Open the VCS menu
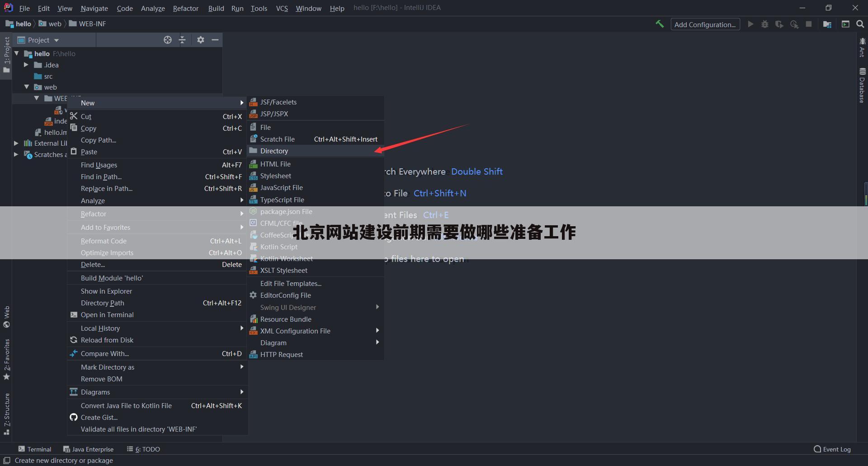This screenshot has width=868, height=466. [282, 8]
